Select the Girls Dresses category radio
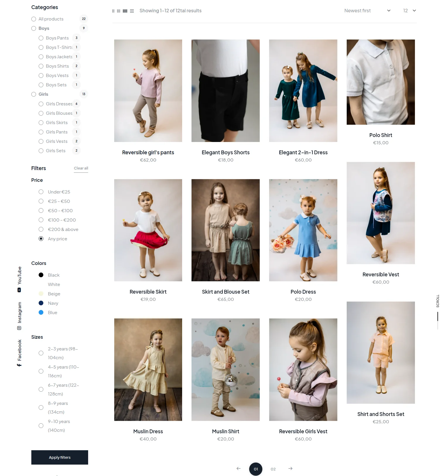 click(x=41, y=104)
